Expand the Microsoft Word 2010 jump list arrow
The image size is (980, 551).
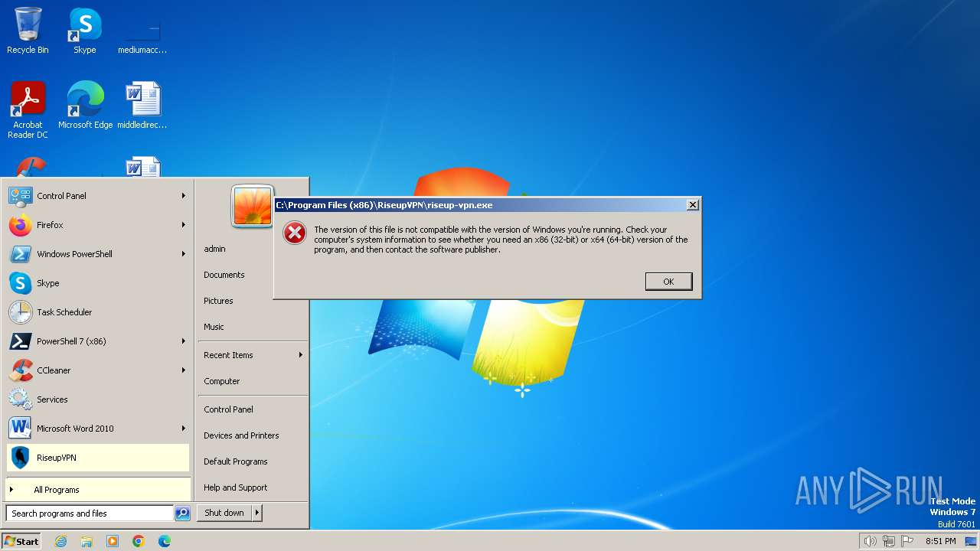pos(184,429)
